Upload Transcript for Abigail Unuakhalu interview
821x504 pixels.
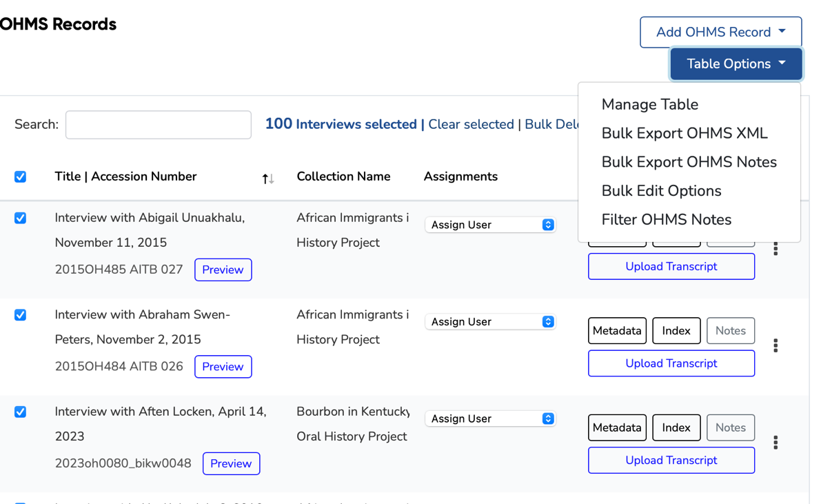click(x=671, y=267)
